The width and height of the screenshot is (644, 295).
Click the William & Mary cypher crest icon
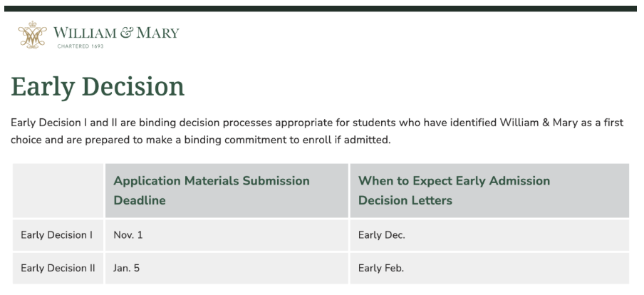[33, 35]
